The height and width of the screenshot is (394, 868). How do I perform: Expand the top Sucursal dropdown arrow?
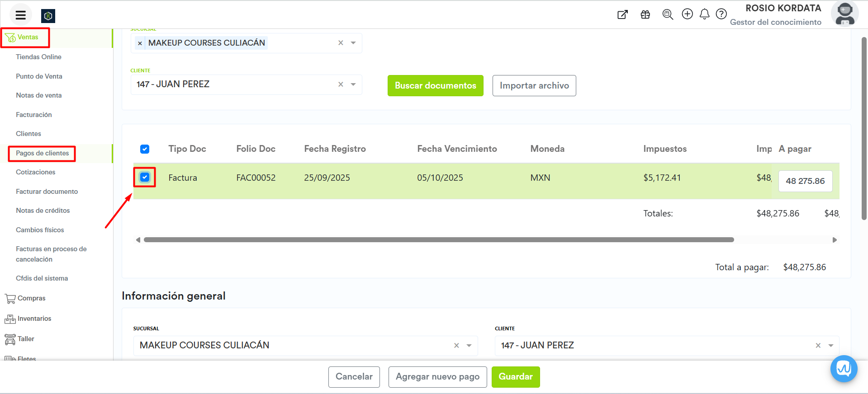point(353,43)
